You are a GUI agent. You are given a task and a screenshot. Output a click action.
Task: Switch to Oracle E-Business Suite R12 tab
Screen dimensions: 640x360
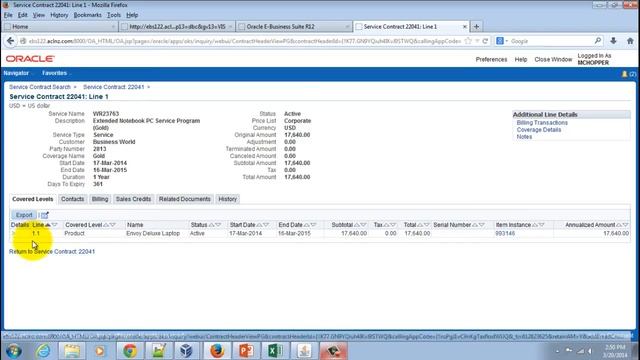[x=294, y=27]
